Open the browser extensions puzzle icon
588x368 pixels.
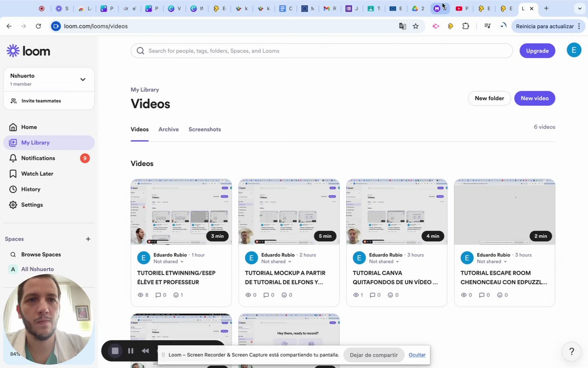[466, 26]
